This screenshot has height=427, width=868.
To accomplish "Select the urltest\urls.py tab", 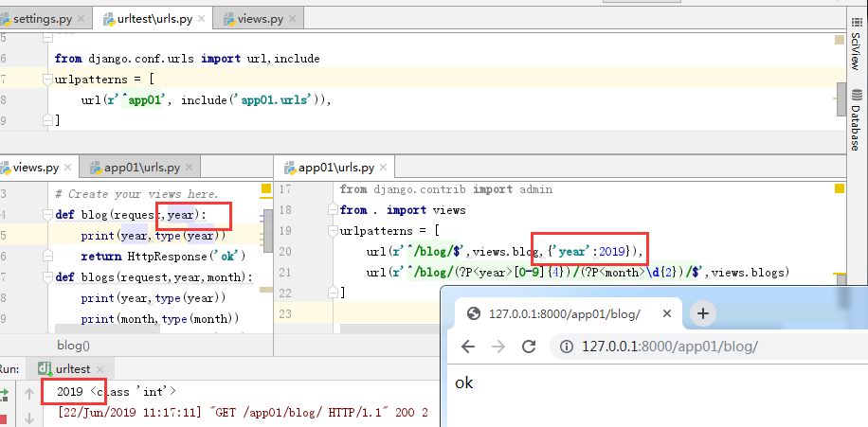I will 154,19.
